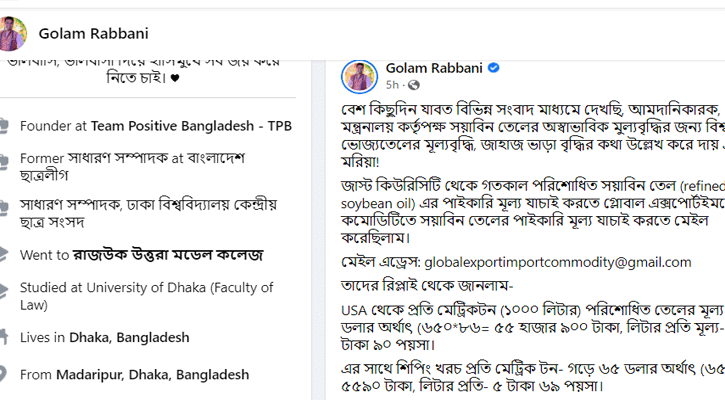
Task: Click the globe privacy icon under the post name
Action: pyautogui.click(x=414, y=85)
